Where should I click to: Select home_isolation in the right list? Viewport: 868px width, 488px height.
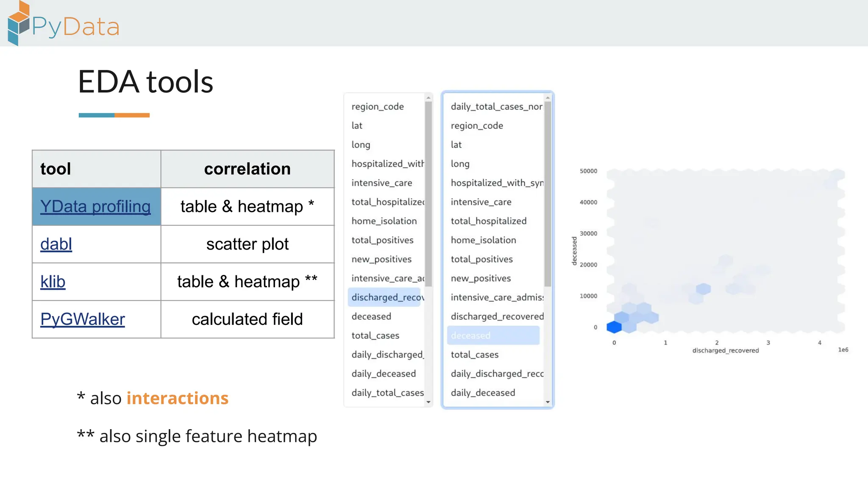tap(483, 240)
